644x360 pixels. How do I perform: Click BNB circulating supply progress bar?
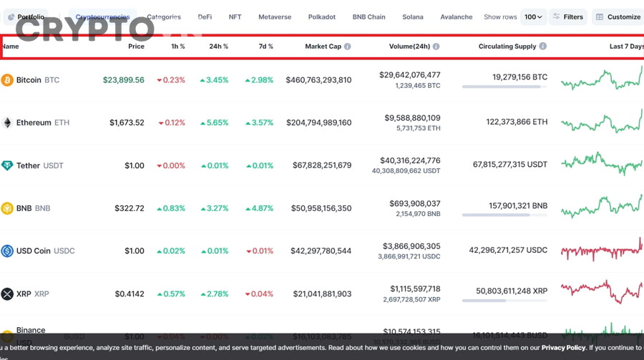tap(504, 215)
